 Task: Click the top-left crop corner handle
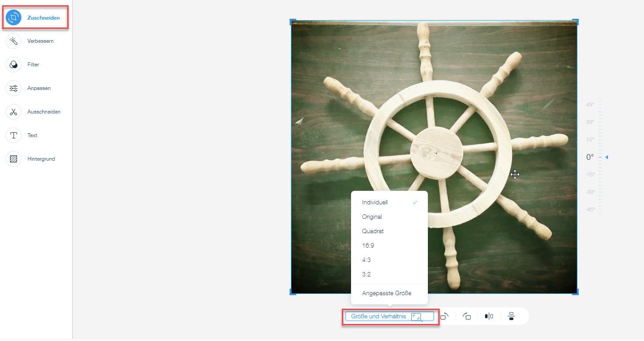point(293,21)
